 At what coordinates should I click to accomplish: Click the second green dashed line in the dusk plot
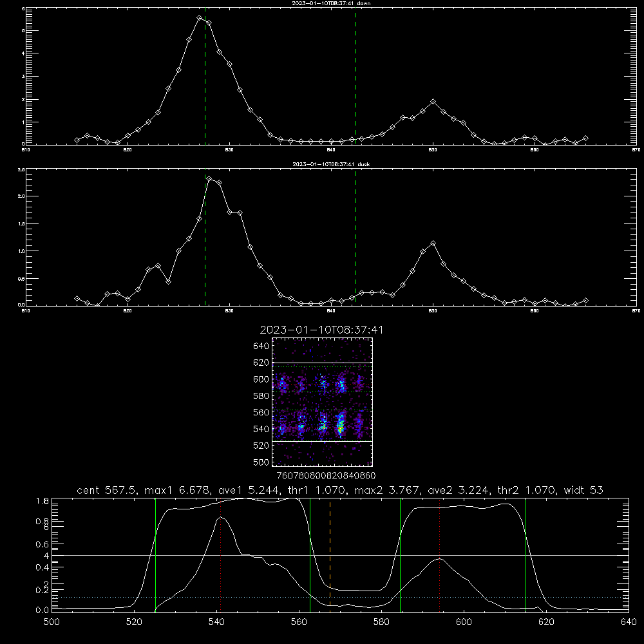355,238
